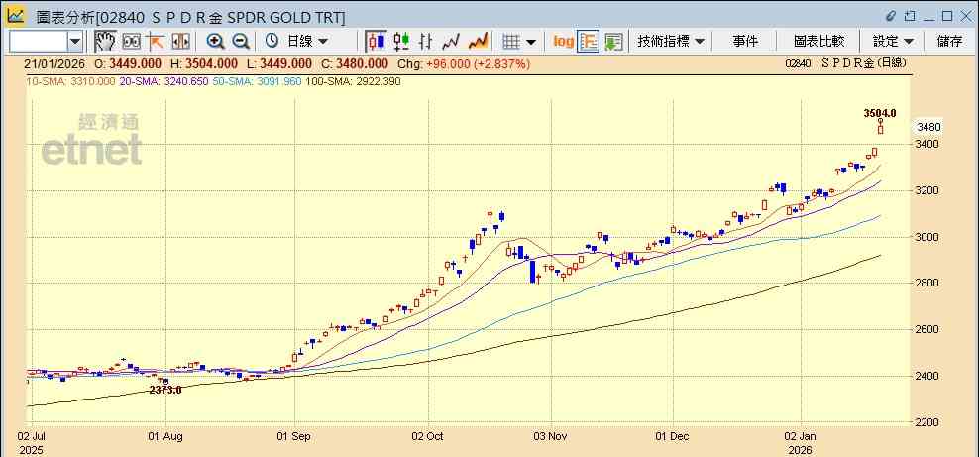Switch to red-blue candlestick chart style

coord(377,42)
